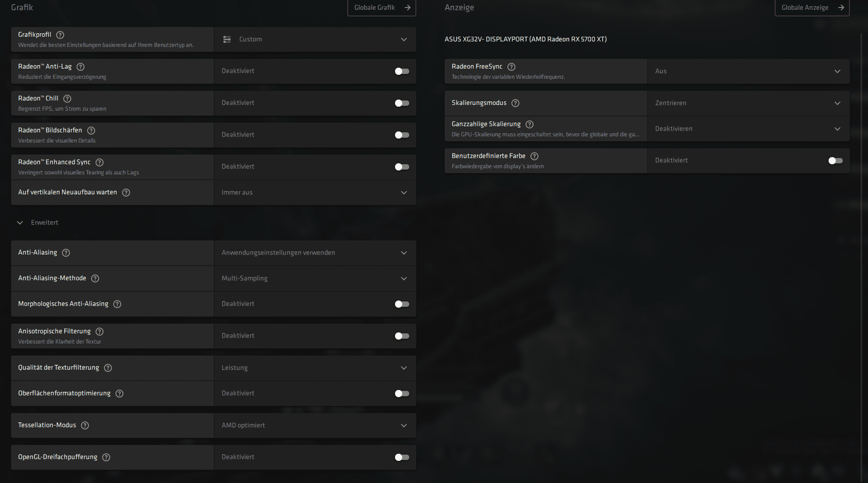Click the Anti-Aliasing help icon
The height and width of the screenshot is (483, 868).
click(66, 253)
